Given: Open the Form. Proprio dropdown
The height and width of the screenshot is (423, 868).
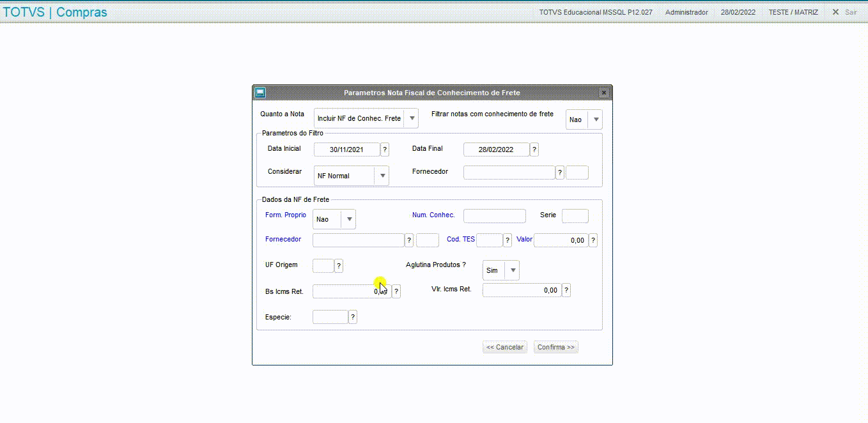Looking at the screenshot, I should click(x=334, y=219).
